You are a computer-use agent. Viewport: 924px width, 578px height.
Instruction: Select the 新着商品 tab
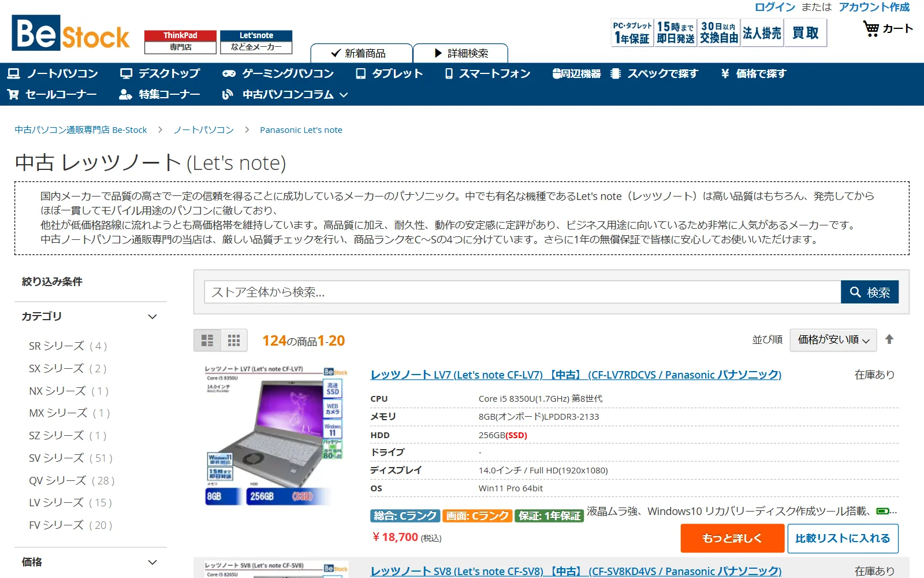(362, 53)
